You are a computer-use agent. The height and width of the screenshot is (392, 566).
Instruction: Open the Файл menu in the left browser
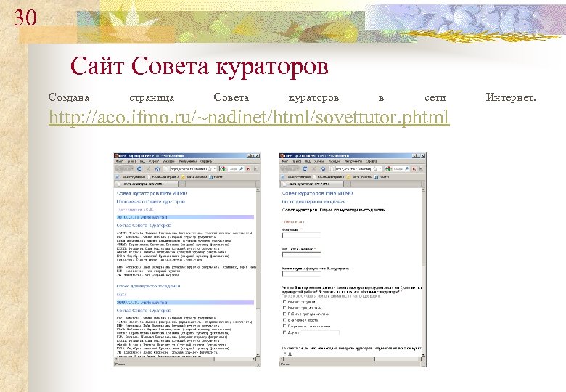pyautogui.click(x=119, y=161)
